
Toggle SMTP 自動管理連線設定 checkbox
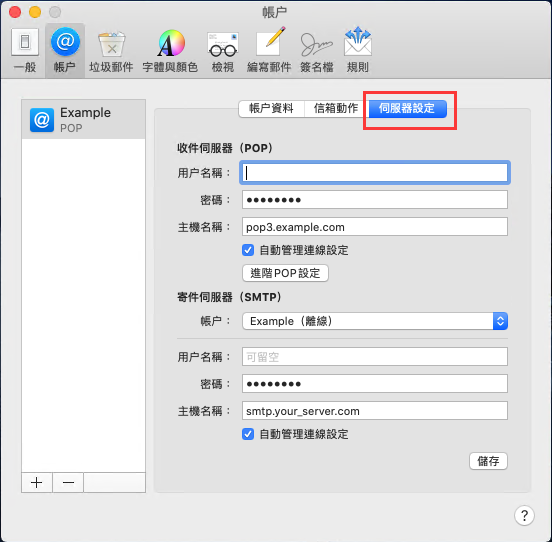[248, 434]
